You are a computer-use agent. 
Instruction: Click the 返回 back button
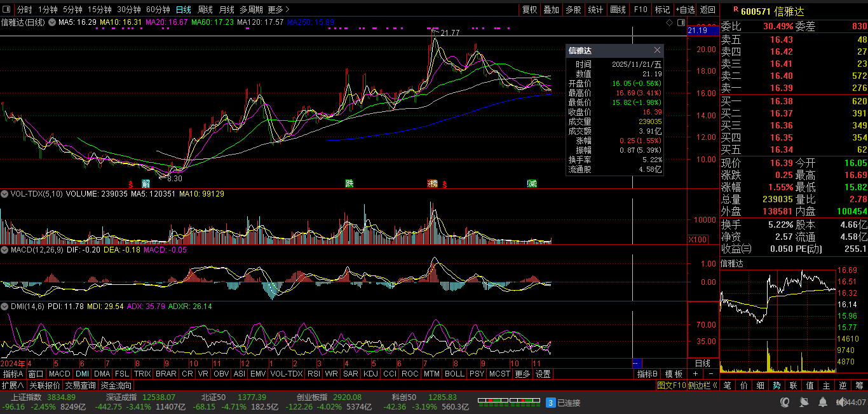[707, 10]
